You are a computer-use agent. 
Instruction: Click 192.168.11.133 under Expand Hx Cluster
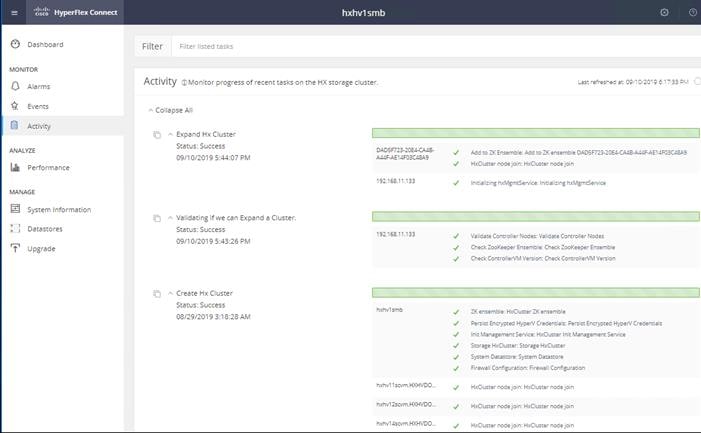coord(395,181)
